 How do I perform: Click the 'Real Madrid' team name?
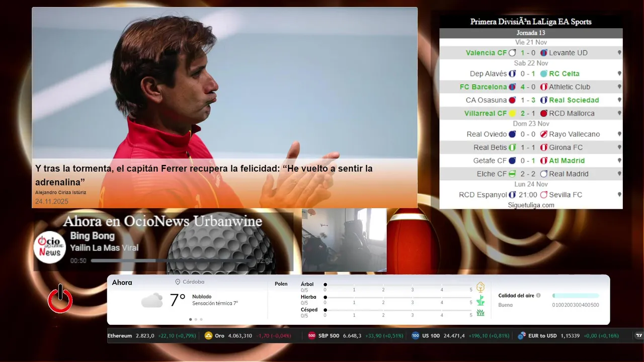coord(569,174)
